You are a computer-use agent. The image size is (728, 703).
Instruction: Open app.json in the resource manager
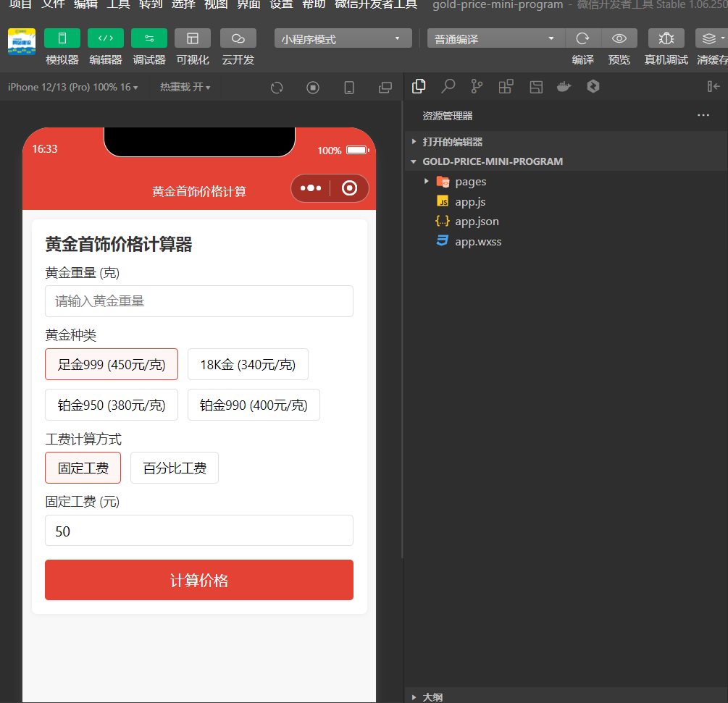pos(476,221)
